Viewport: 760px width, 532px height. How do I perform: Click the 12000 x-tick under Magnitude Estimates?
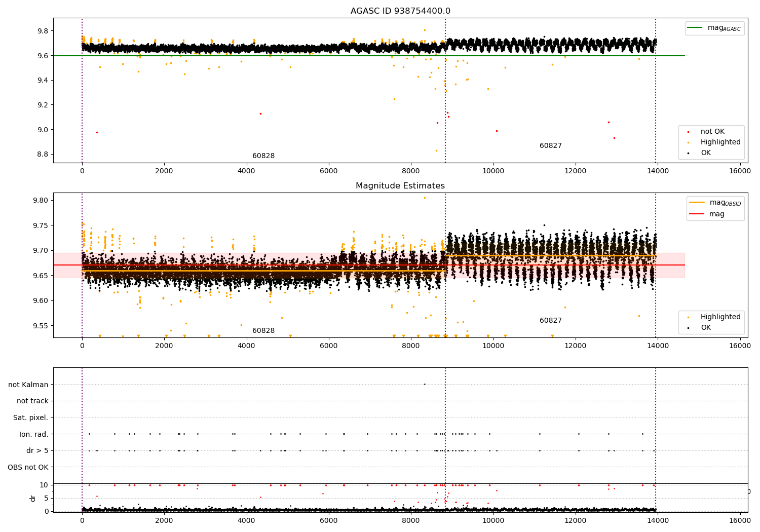click(x=576, y=346)
